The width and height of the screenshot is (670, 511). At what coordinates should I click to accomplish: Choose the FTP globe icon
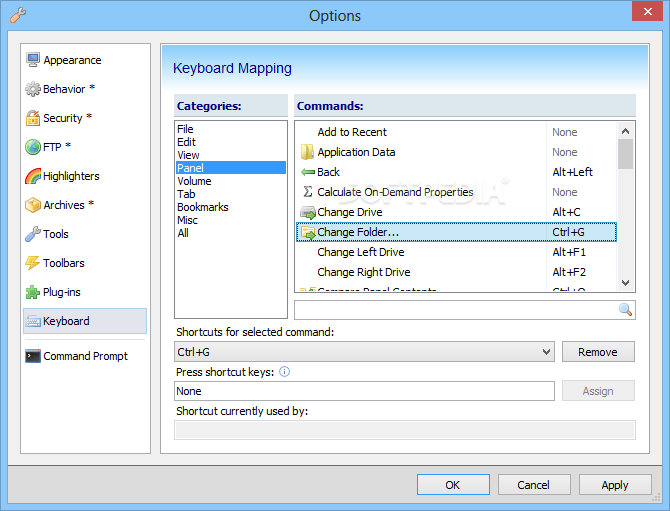[33, 147]
